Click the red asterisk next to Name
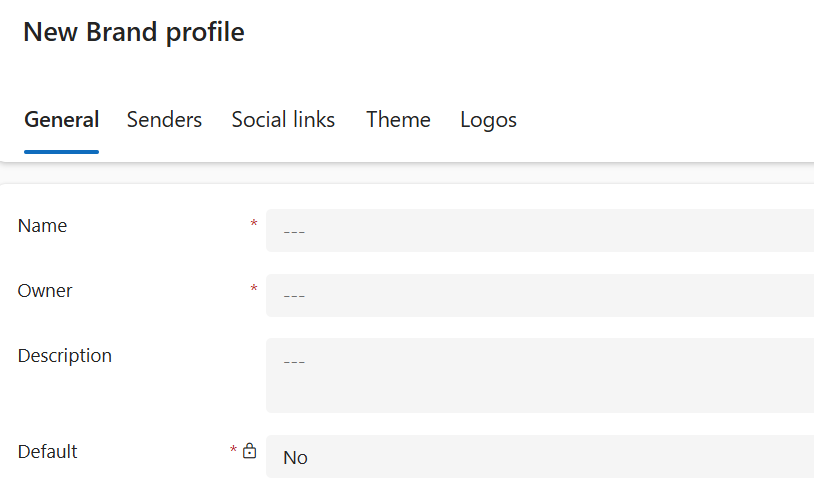The image size is (814, 499). point(254,223)
